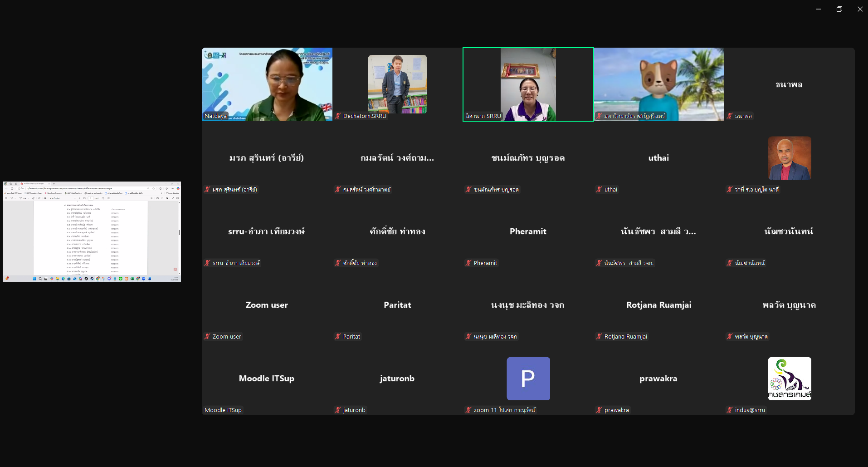
Task: Click muted mic icon next to prawakra label
Action: [x=599, y=410]
